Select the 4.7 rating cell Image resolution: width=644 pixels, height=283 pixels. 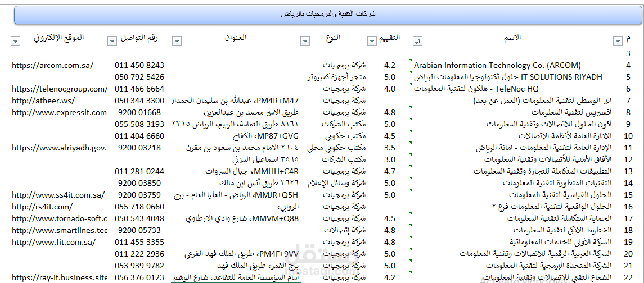click(x=389, y=171)
